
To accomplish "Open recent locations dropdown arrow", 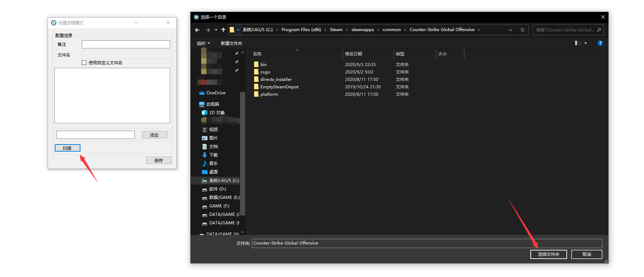I will tap(216, 30).
